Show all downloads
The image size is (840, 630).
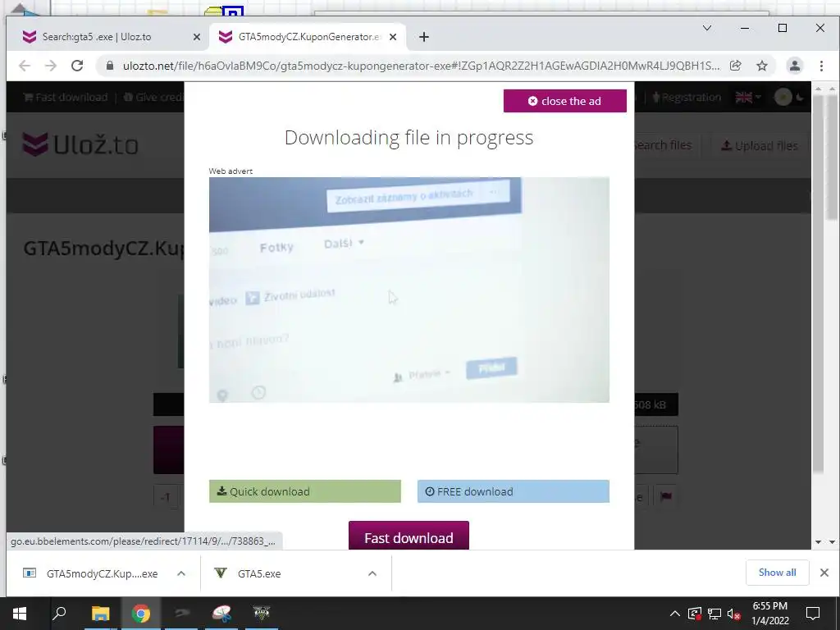tap(777, 572)
